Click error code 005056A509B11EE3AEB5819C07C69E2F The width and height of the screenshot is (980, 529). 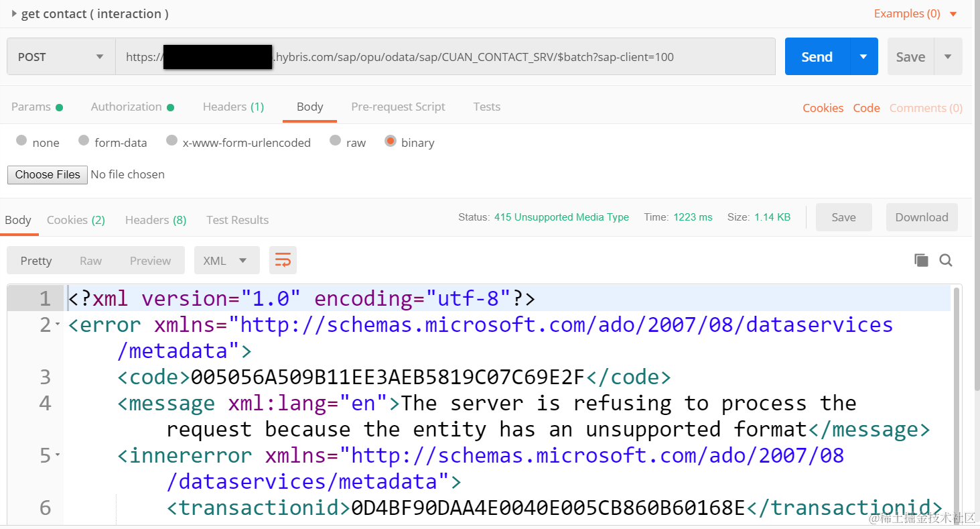tap(389, 377)
